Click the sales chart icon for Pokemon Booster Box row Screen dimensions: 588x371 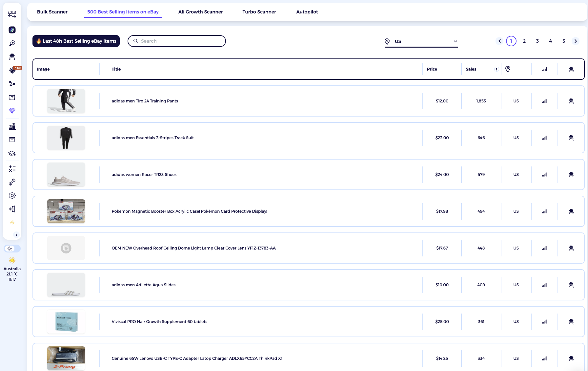coord(544,211)
